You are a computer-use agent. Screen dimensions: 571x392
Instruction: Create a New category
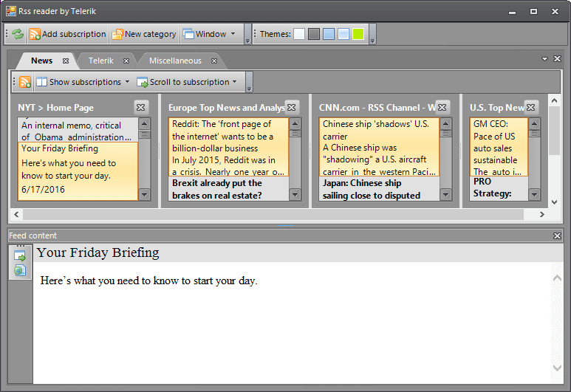[x=144, y=34]
